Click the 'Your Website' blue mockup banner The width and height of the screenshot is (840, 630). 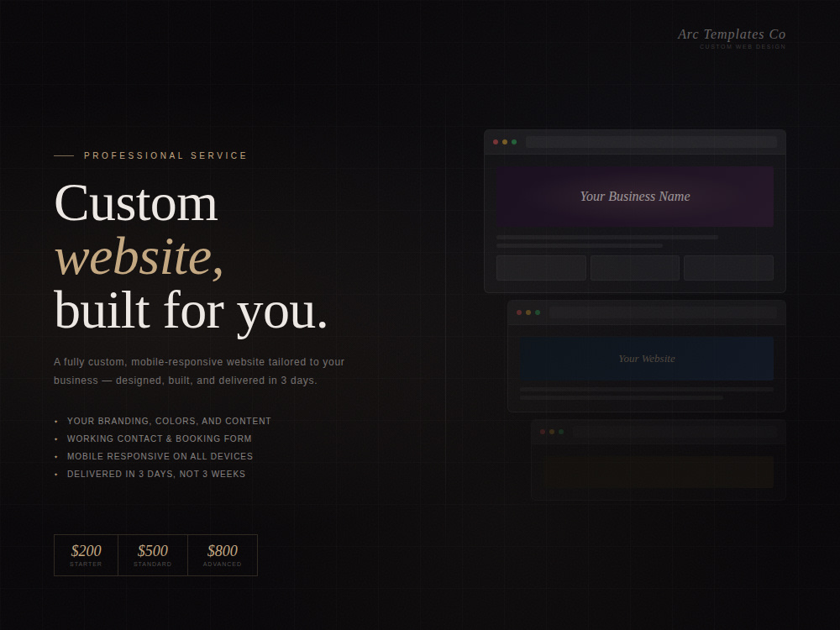pos(647,359)
